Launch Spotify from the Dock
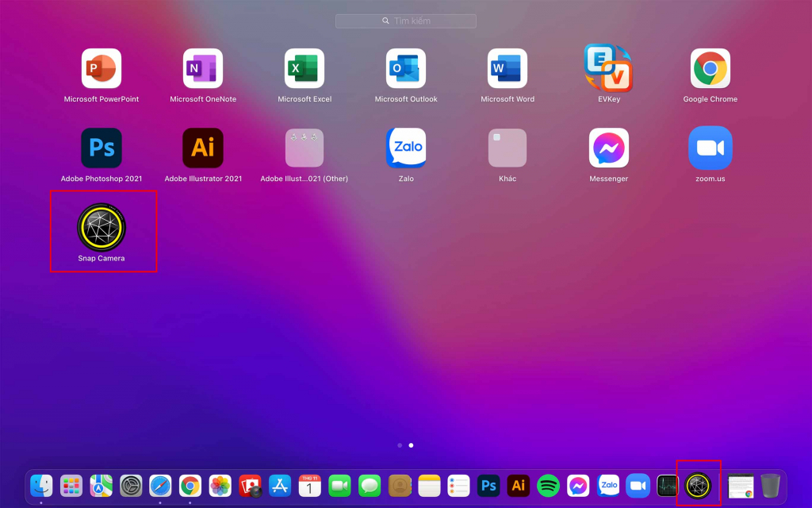812x508 pixels. point(549,487)
